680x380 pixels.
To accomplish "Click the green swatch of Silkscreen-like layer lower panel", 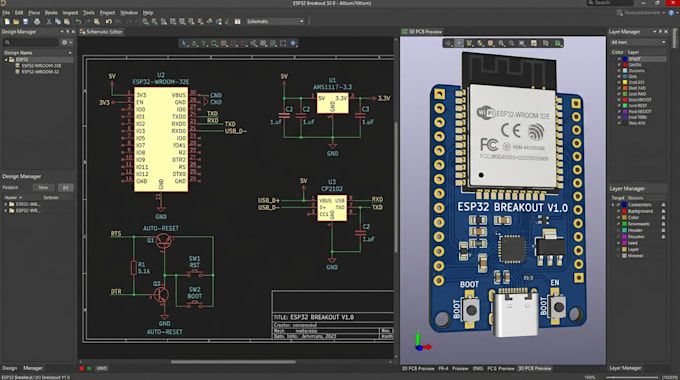I will pyautogui.click(x=624, y=224).
